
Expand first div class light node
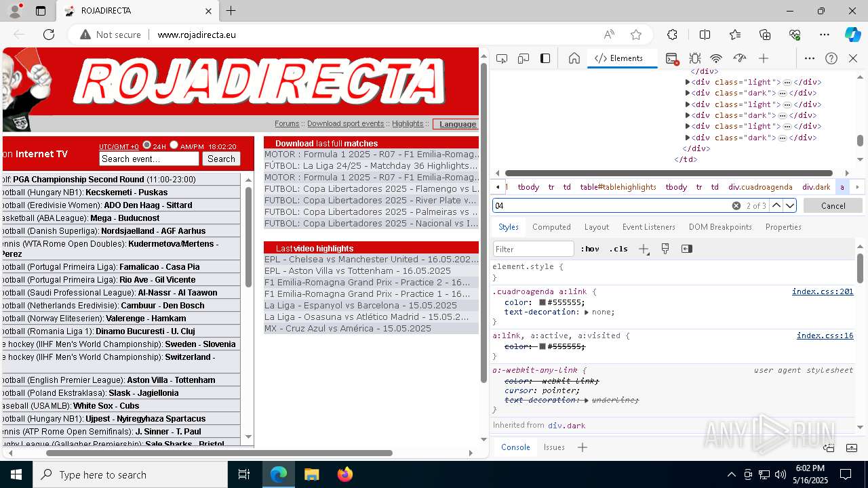687,82
